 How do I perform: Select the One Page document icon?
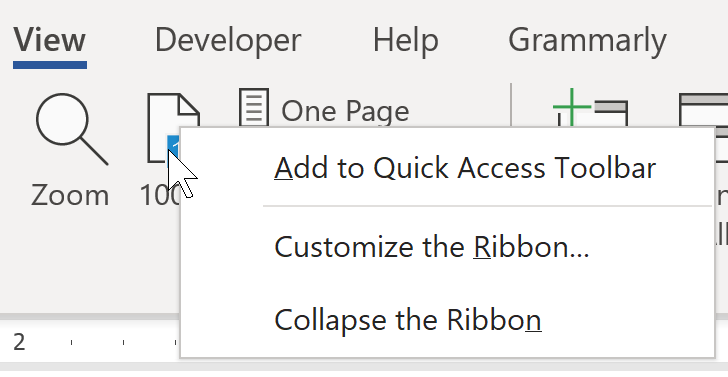coord(254,108)
